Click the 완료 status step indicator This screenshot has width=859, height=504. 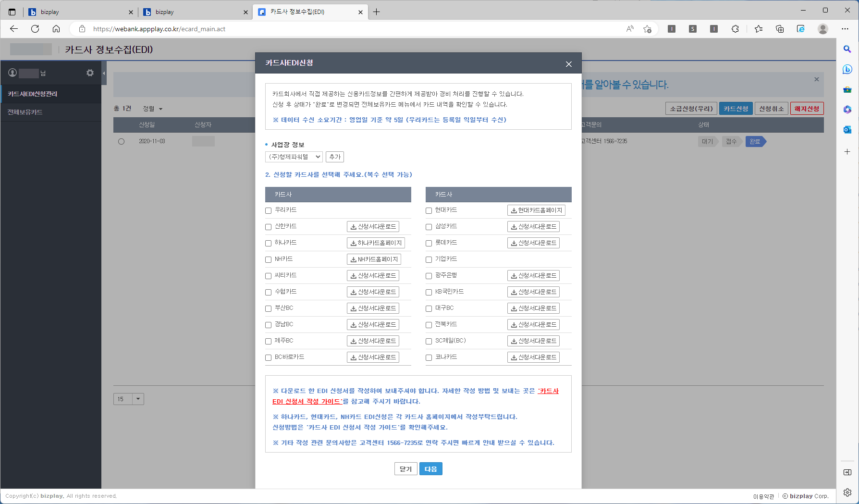point(756,141)
